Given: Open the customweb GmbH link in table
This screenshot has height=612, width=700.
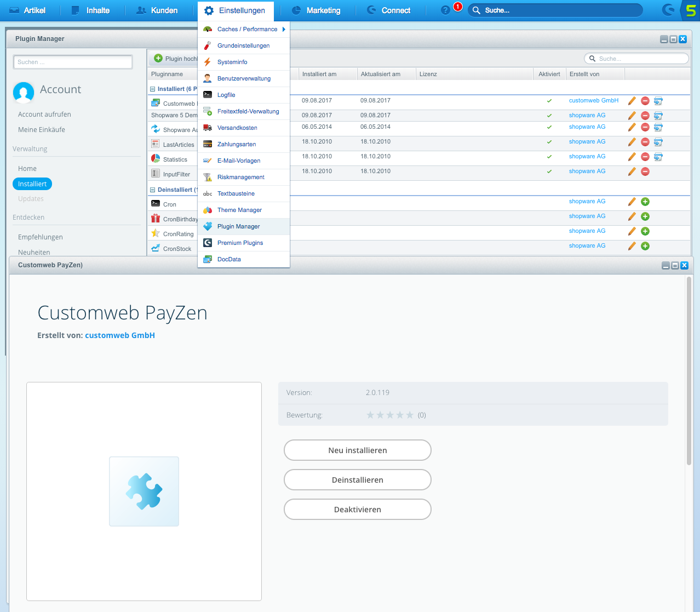Looking at the screenshot, I should pyautogui.click(x=594, y=100).
